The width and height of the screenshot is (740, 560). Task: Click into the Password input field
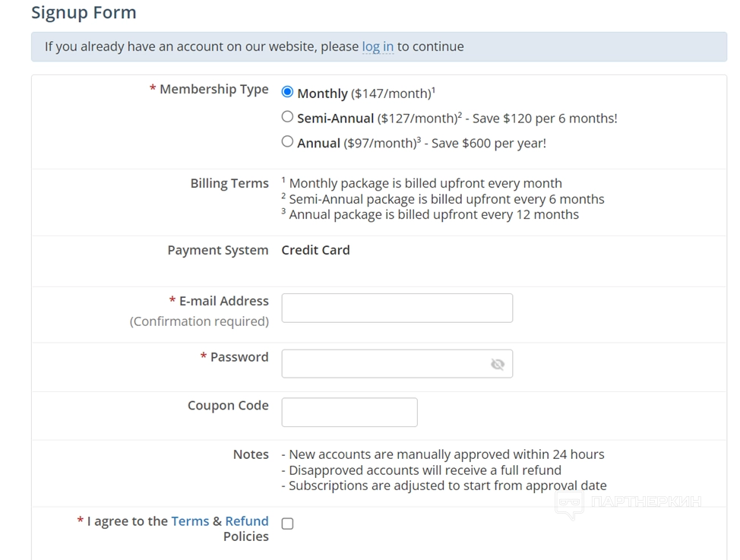click(x=384, y=364)
